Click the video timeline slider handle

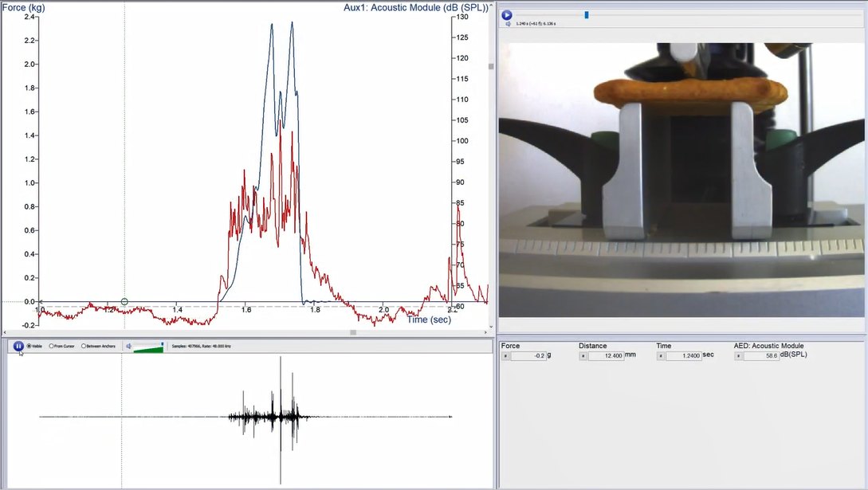point(587,14)
